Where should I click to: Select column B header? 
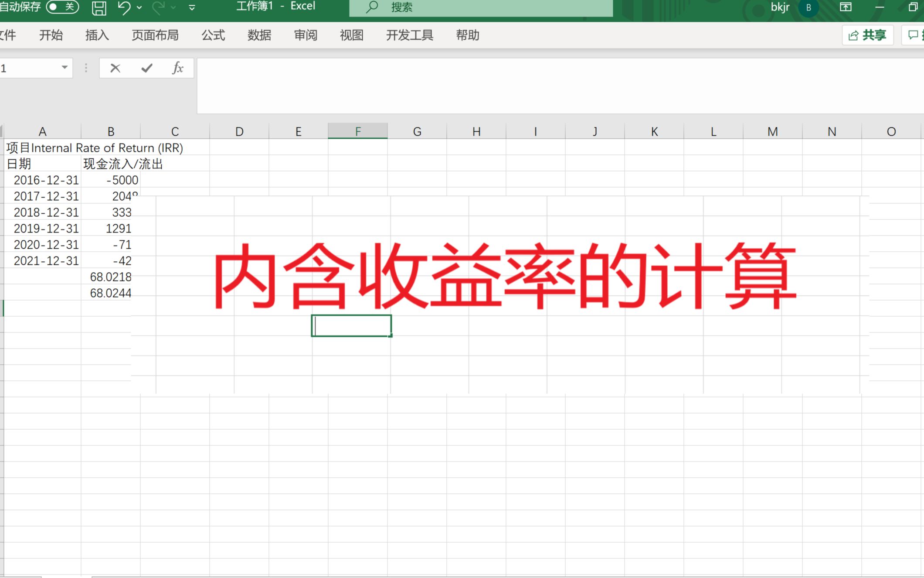[111, 131]
